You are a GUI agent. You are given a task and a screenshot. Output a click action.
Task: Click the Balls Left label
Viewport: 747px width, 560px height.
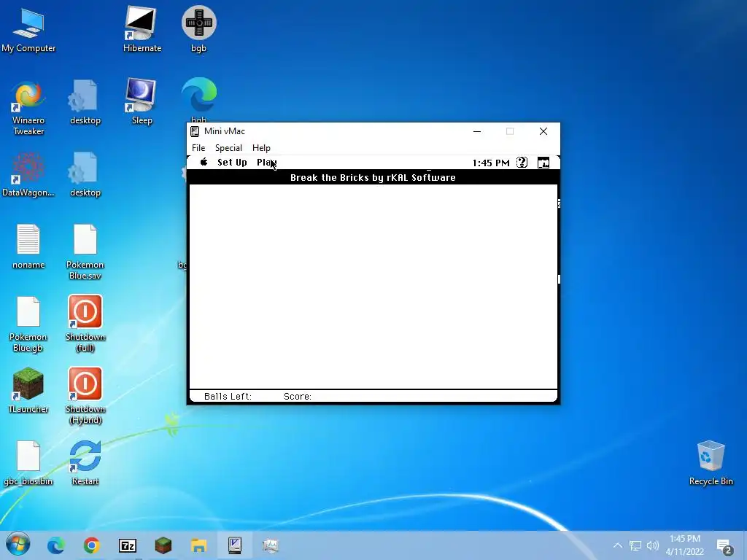tap(228, 396)
